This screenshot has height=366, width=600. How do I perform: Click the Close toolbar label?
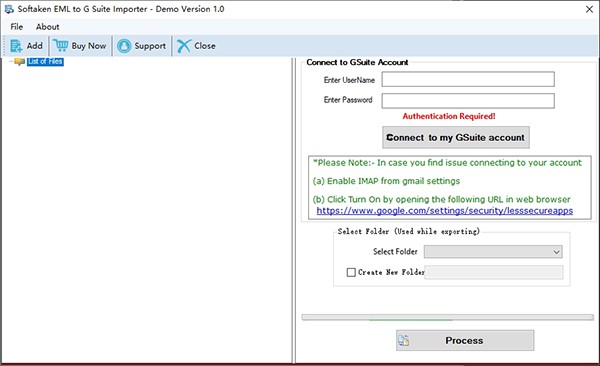click(205, 46)
